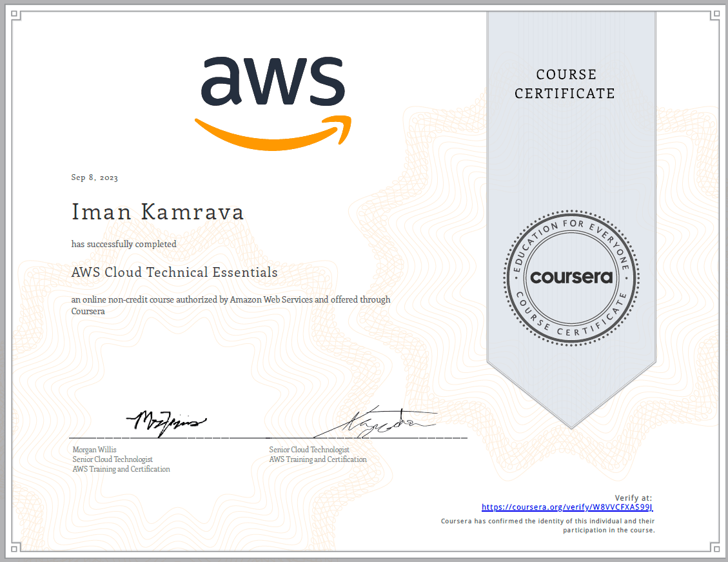Click the Morgan Willis signer name
728x562 pixels.
[x=94, y=450]
